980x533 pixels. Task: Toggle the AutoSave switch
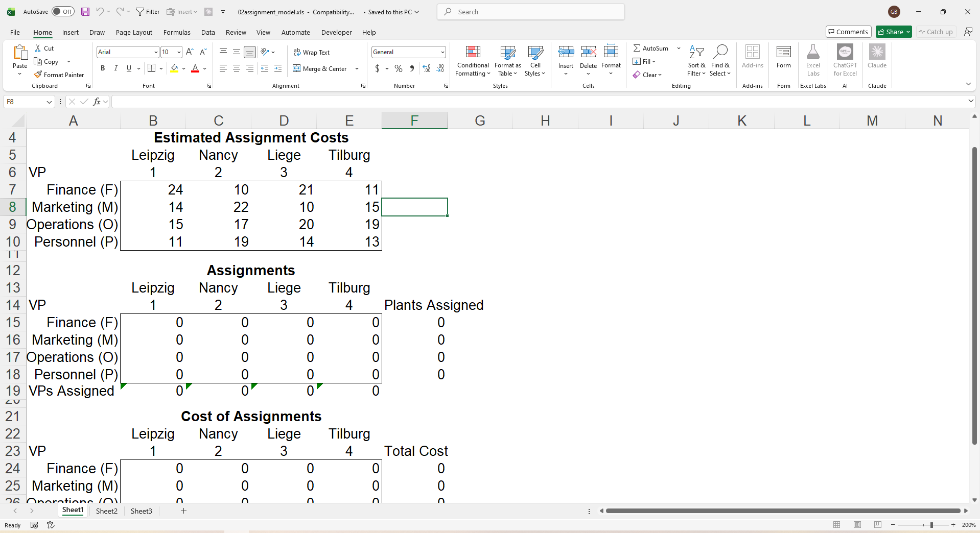pos(63,12)
